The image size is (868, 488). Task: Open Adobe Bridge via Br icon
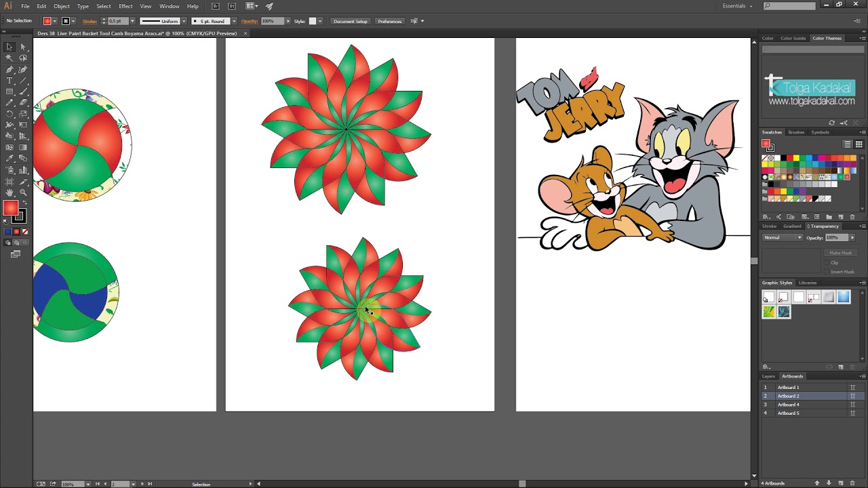(x=216, y=6)
